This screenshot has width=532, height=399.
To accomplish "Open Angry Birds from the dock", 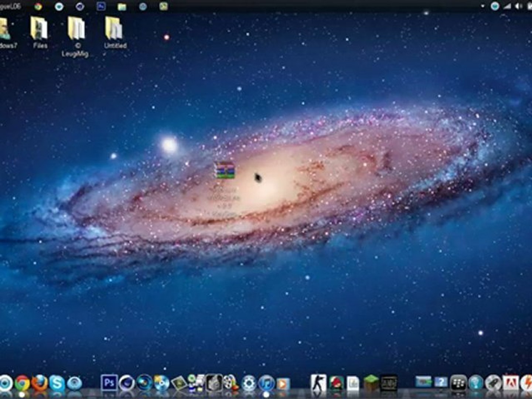I will coord(336,383).
